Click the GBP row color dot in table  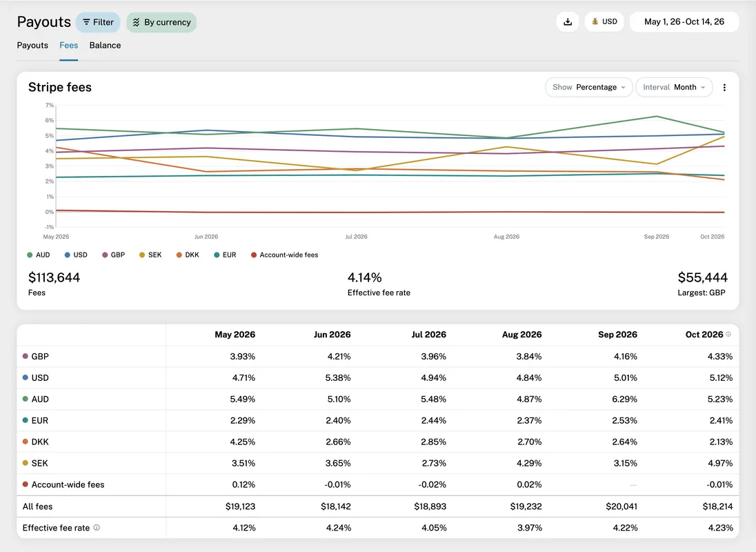[25, 356]
